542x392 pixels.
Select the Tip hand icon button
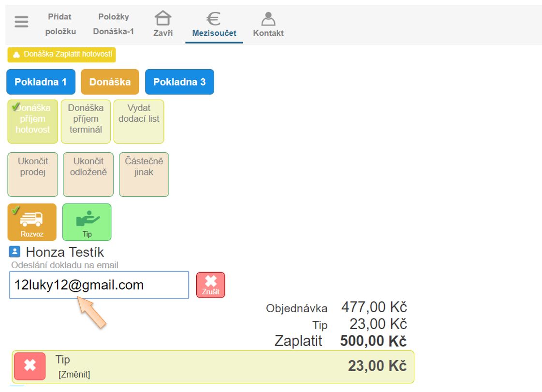click(x=87, y=222)
